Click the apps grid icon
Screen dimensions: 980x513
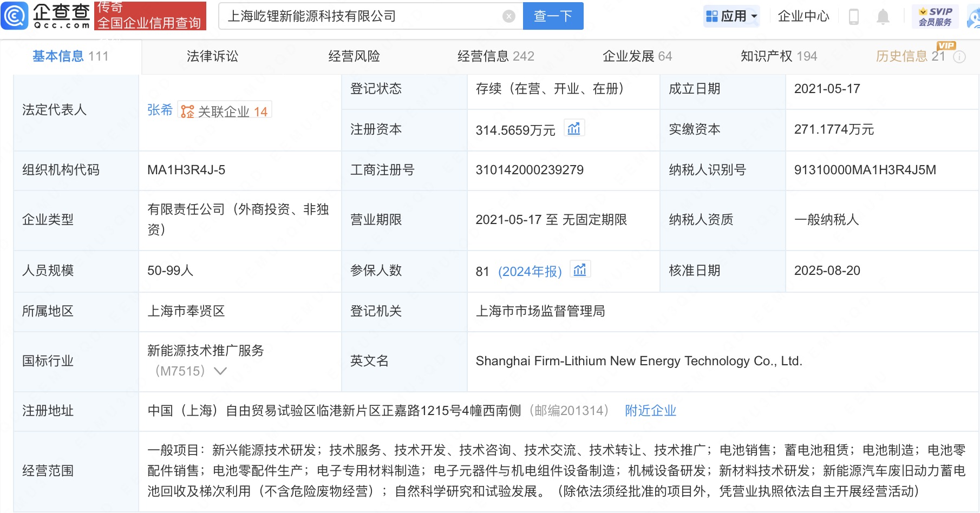pyautogui.click(x=712, y=16)
